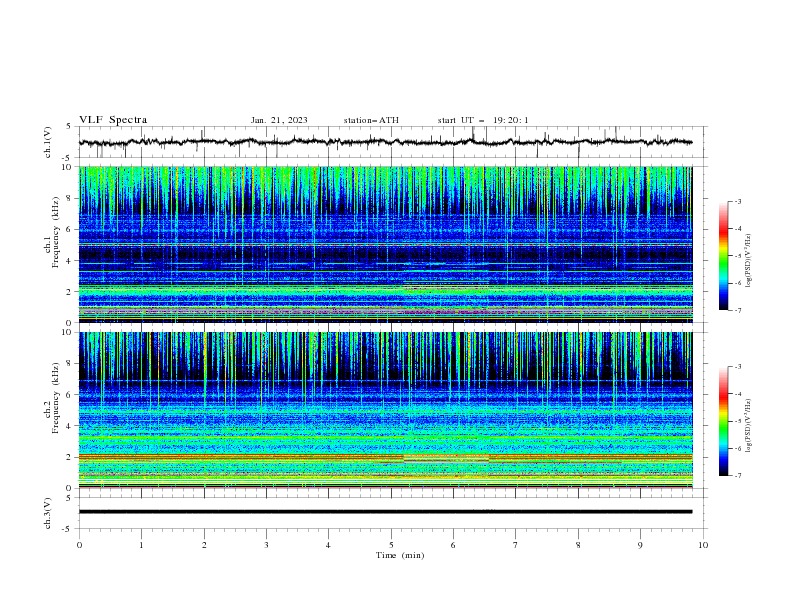Screen dimensions: 792x612
Task: Click the ch.2 PSD color scale bar
Action: pyautogui.click(x=724, y=421)
